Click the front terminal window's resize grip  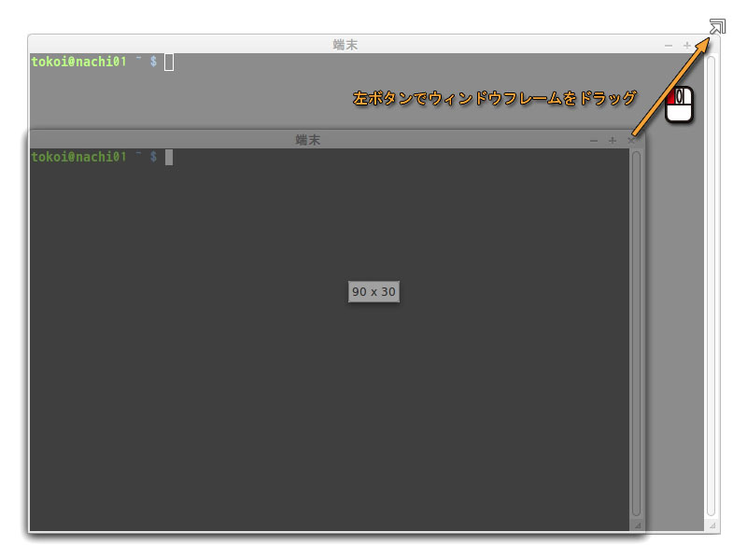[x=637, y=526]
